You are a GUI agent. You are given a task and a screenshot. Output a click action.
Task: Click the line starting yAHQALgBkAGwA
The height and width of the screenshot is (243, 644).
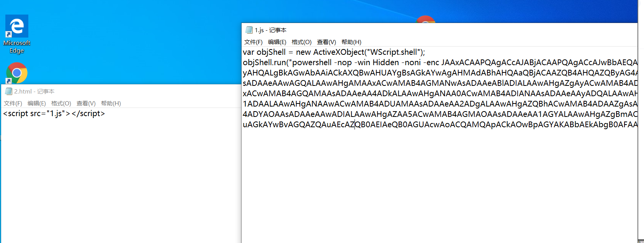[440, 73]
